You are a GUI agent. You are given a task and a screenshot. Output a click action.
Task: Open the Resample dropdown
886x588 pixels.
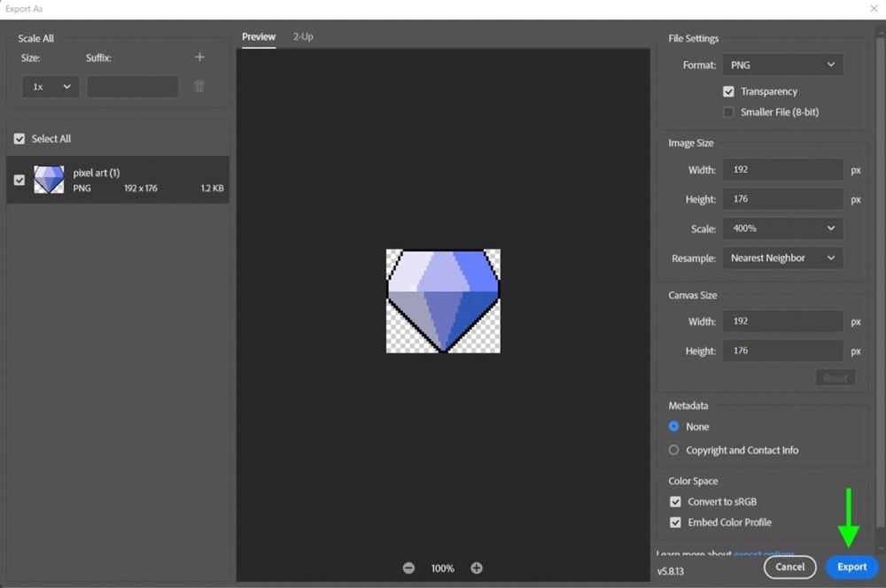782,258
